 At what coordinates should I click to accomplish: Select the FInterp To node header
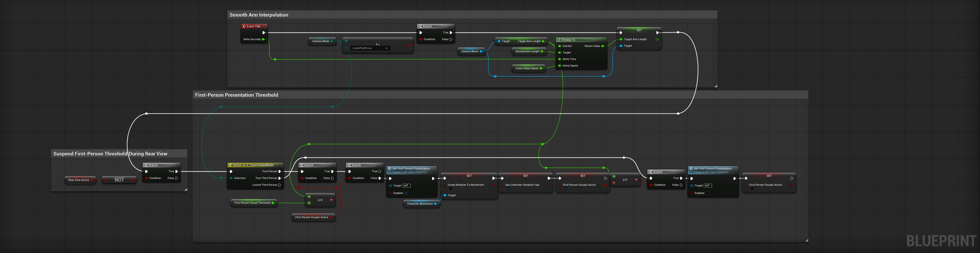tap(581, 40)
